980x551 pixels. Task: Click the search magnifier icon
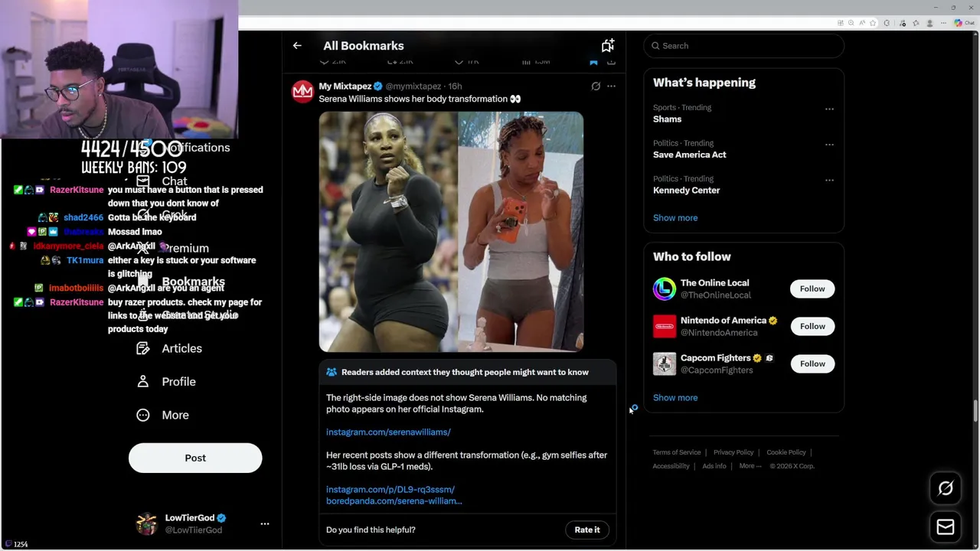coord(655,46)
